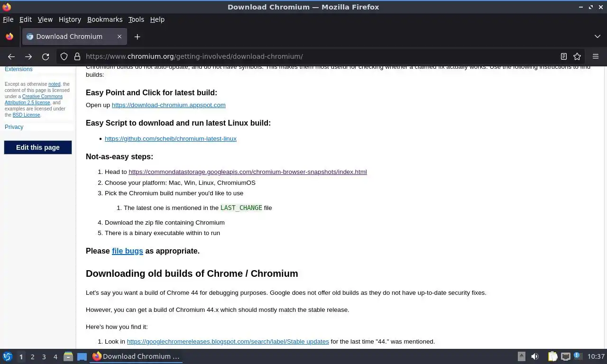Open clipboard manager tray icon
The width and height of the screenshot is (607, 364).
tap(552, 356)
